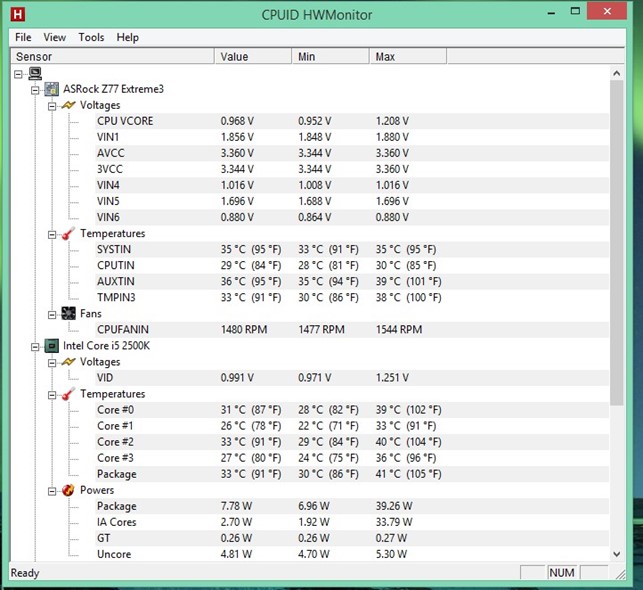Screen dimensions: 643x590
Task: Click the motherboard Voltages lightning icon
Action: tap(68, 105)
